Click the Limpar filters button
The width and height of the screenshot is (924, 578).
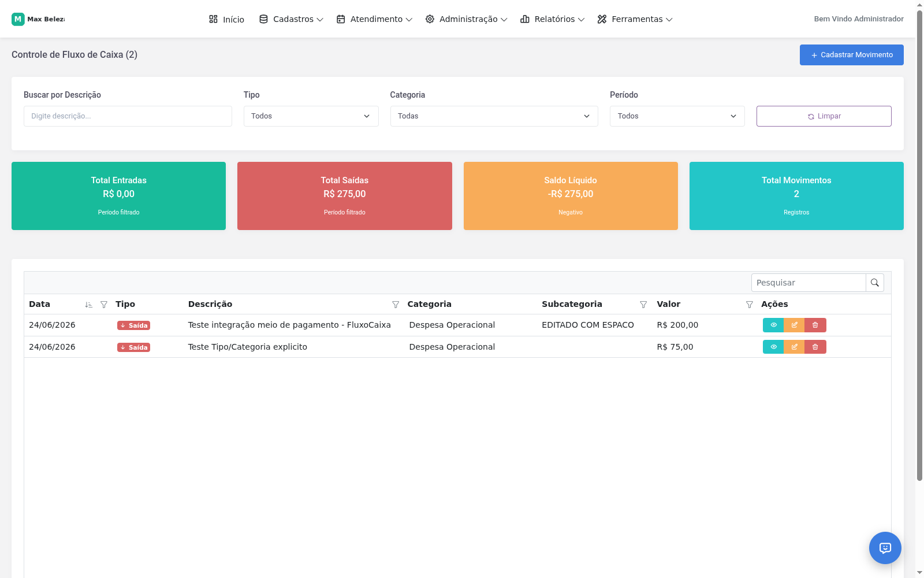pyautogui.click(x=824, y=116)
